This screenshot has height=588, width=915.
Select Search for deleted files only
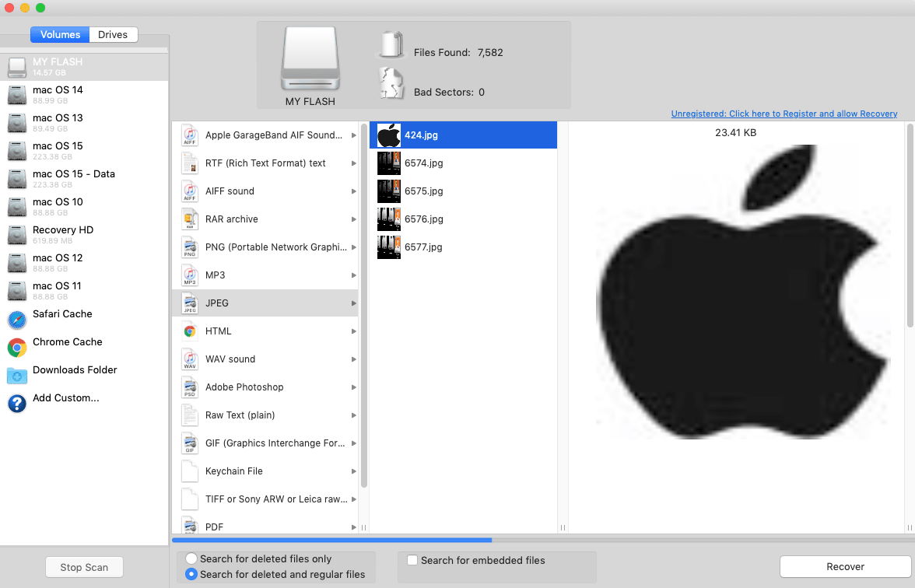(191, 558)
